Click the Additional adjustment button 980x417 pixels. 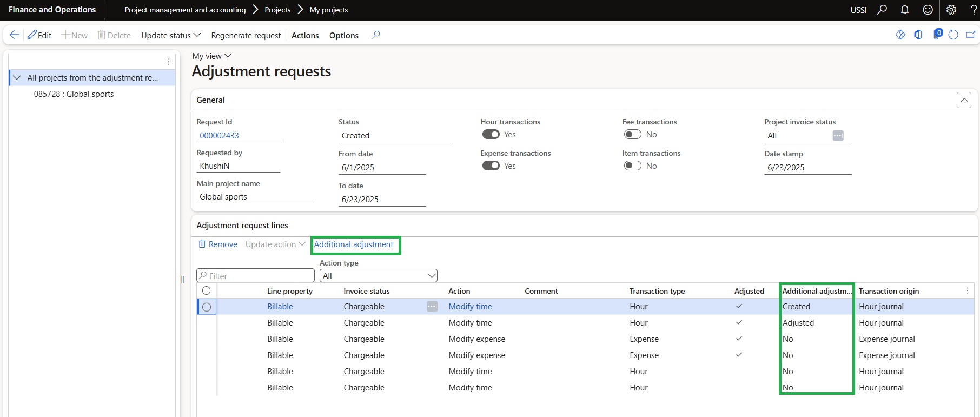click(x=354, y=244)
